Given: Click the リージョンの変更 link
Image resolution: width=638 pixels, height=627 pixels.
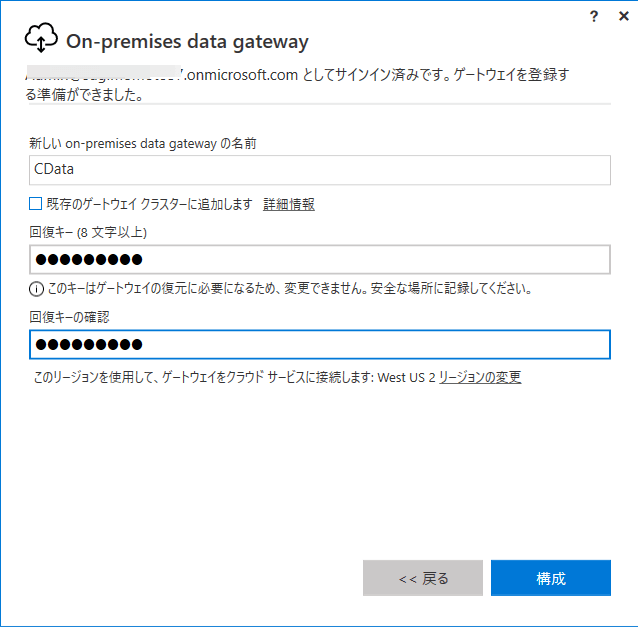Looking at the screenshot, I should 480,377.
